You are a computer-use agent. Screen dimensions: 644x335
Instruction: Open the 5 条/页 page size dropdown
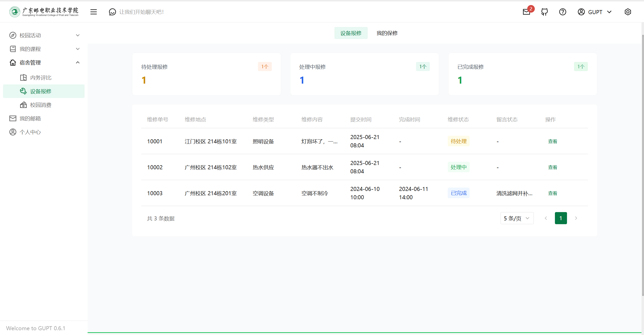click(x=517, y=218)
